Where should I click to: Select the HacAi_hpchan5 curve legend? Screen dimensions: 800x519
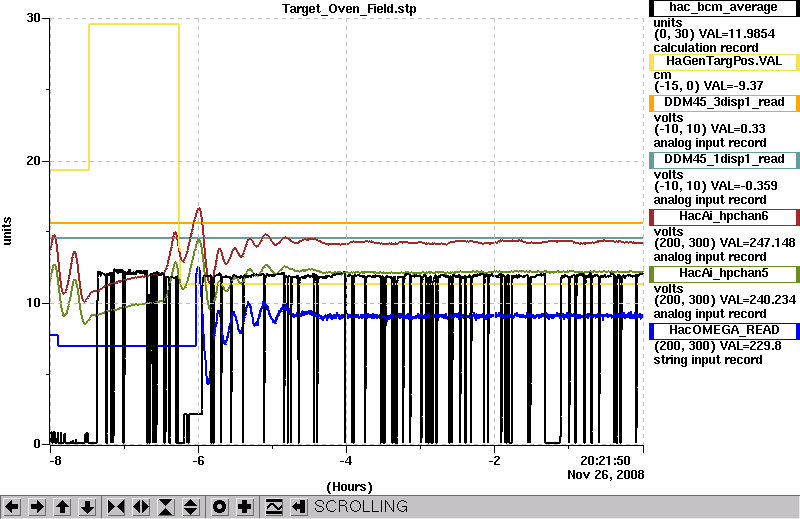(724, 274)
